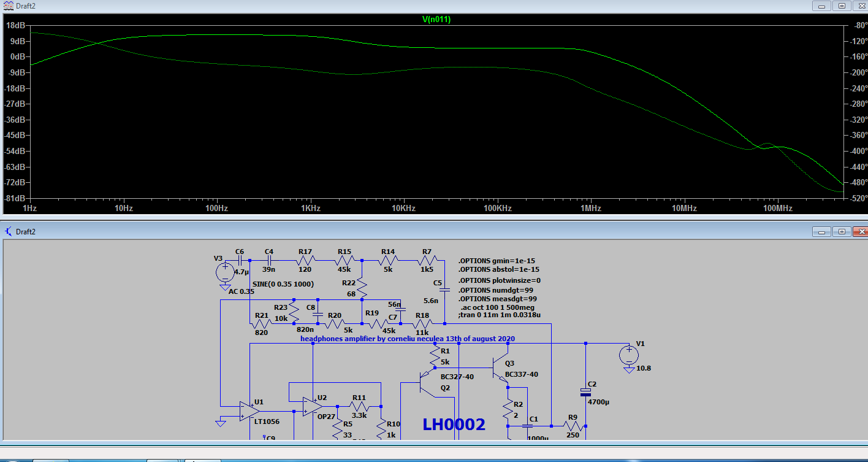Select resistor R15 symbol
The width and height of the screenshot is (868, 462).
[345, 260]
